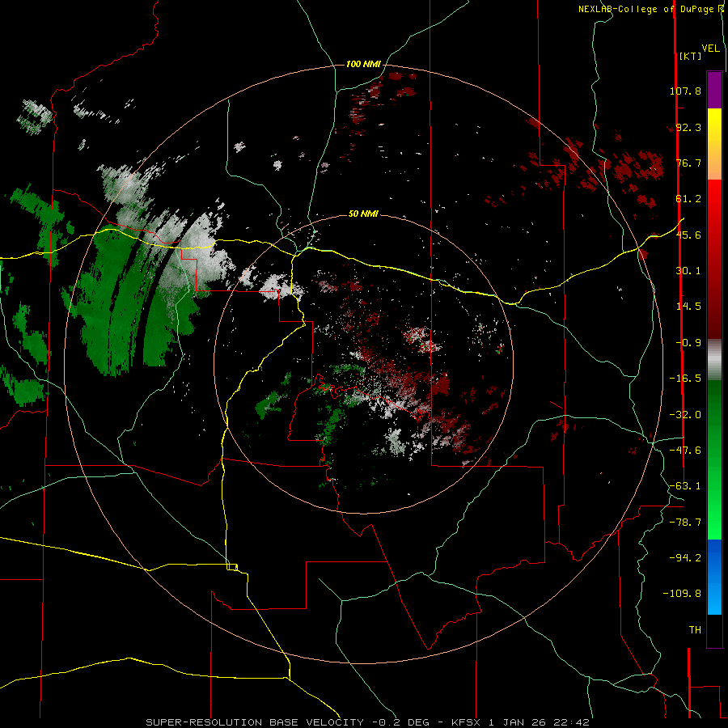Click the KFSX station identifier in caption
This screenshot has height=728, width=728.
[467, 722]
